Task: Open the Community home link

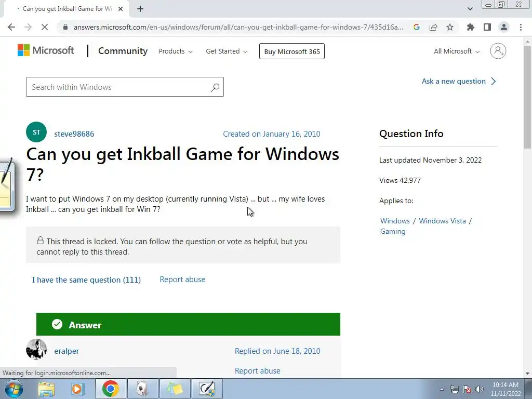Action: coord(123,51)
